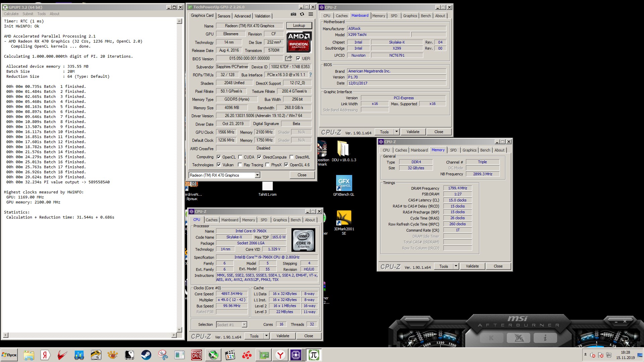Toggle the OpenCL checkbox
The image size is (644, 362).
coord(219,157)
